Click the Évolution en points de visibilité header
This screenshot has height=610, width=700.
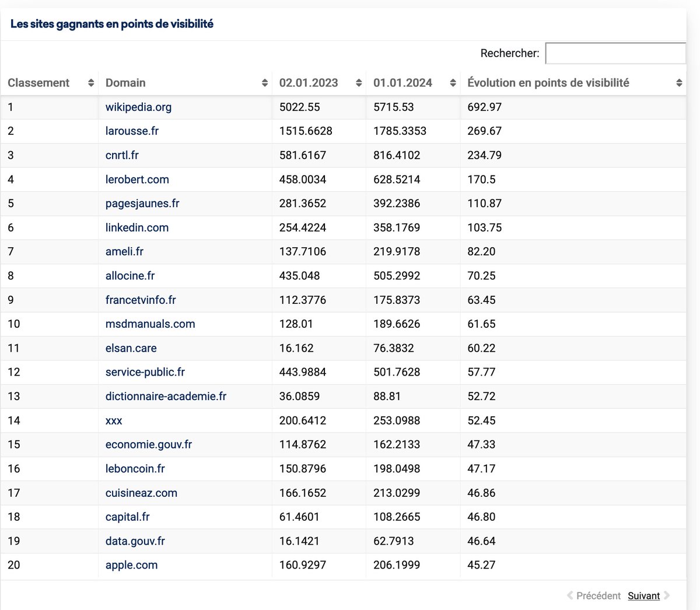pos(548,83)
